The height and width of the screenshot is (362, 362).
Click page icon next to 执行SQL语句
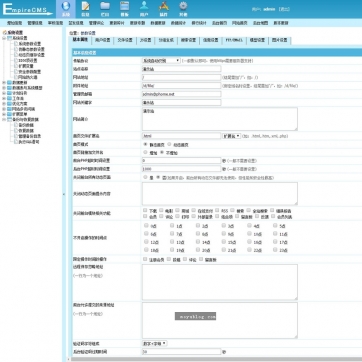16,142
